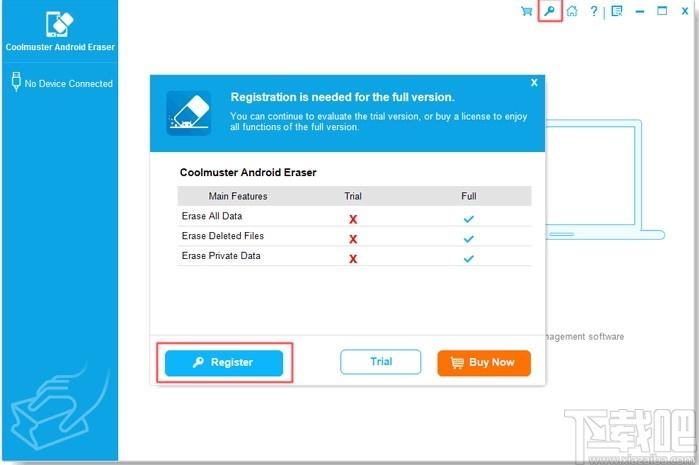The height and width of the screenshot is (465, 699).
Task: Click the red X in Erase Private Data row
Action: click(x=353, y=259)
